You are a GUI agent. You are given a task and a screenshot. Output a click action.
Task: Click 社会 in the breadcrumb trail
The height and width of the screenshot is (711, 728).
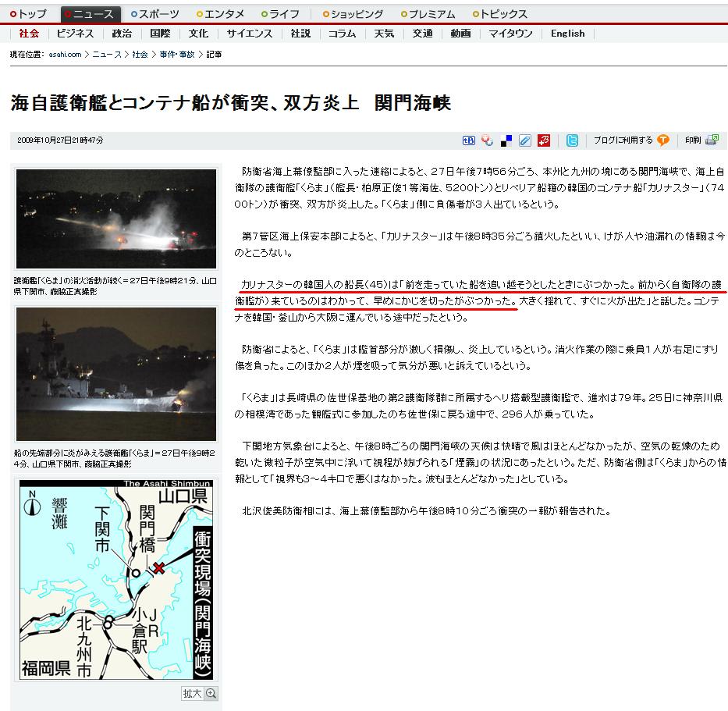(x=140, y=55)
